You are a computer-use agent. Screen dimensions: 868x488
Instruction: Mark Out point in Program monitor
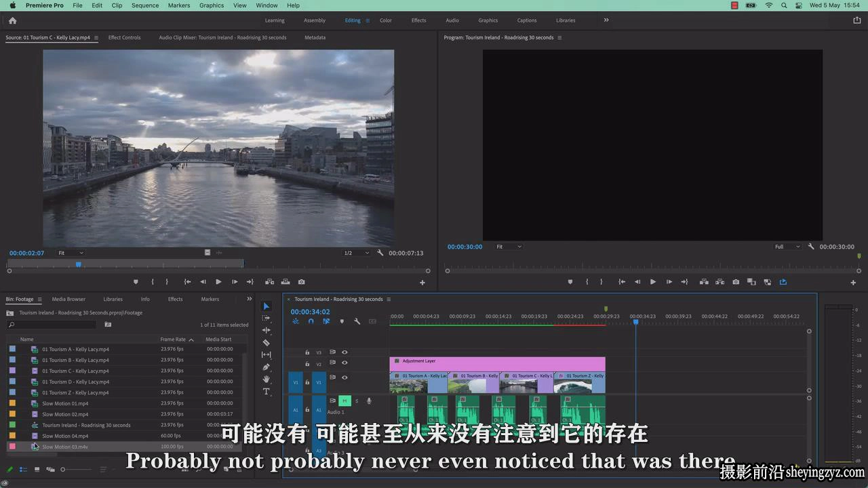tap(601, 282)
